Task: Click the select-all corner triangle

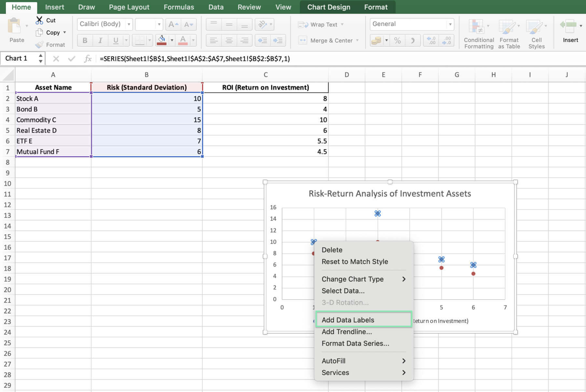Action: tap(8, 75)
